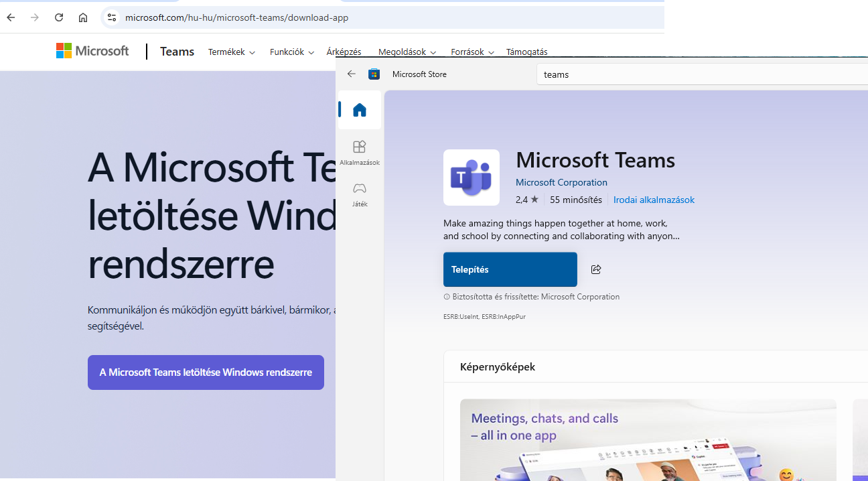868x481 pixels.
Task: Open Játék section in Store sidebar
Action: pyautogui.click(x=360, y=194)
